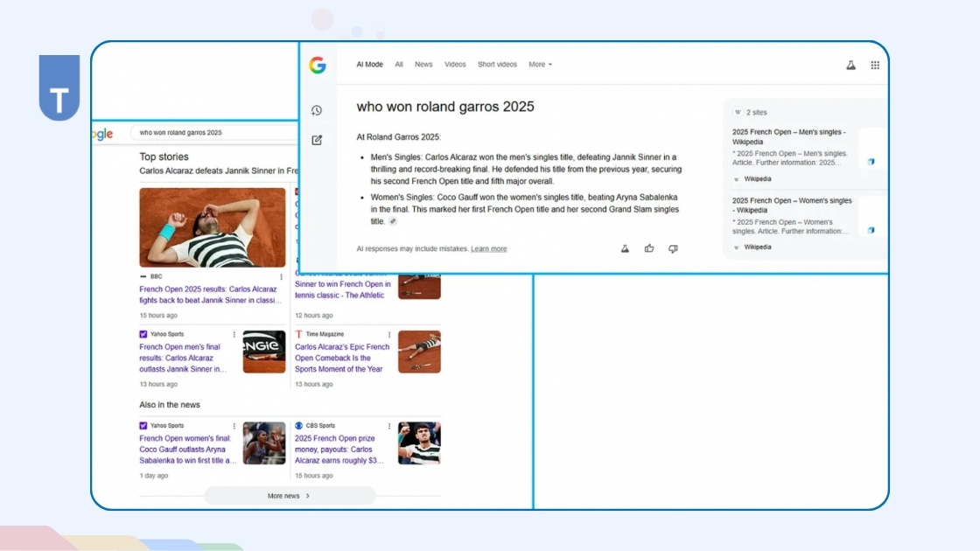Open Labs flask icon in top bar
Viewport: 980px width, 551px height.
850,65
